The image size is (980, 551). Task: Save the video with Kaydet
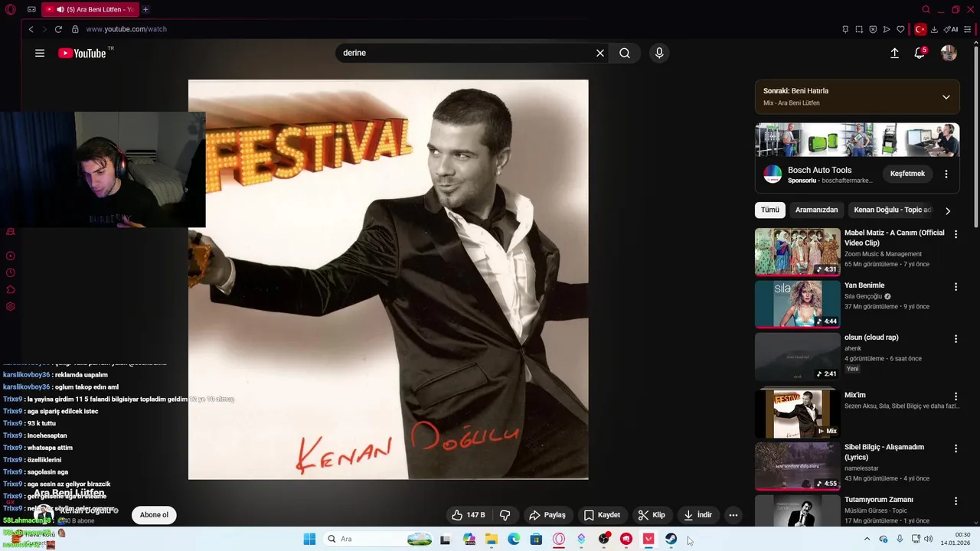tap(602, 515)
